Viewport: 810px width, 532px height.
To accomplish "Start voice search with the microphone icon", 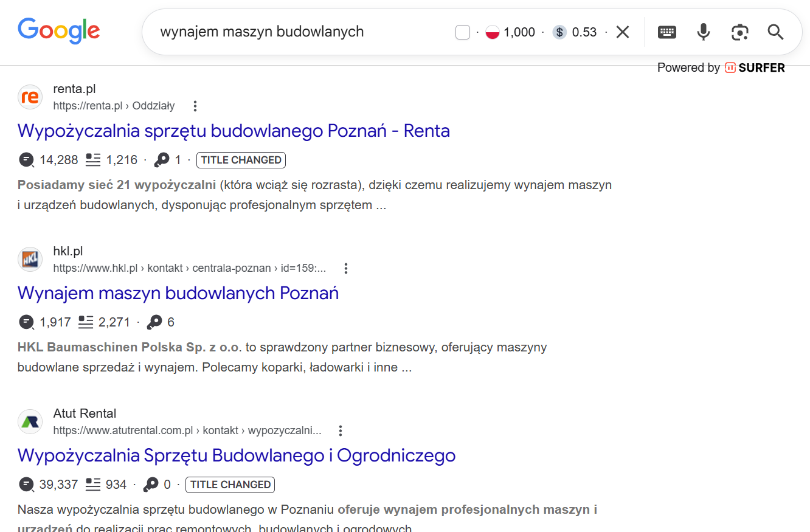I will click(703, 32).
